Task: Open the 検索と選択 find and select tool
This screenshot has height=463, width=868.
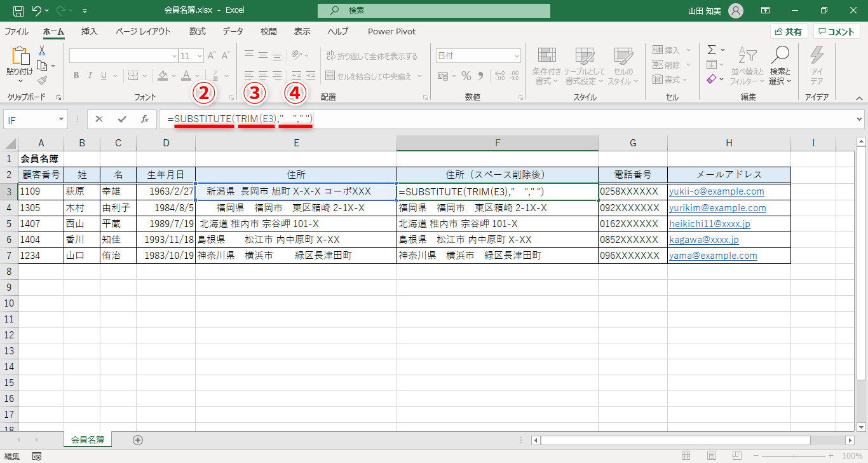Action: [780, 66]
